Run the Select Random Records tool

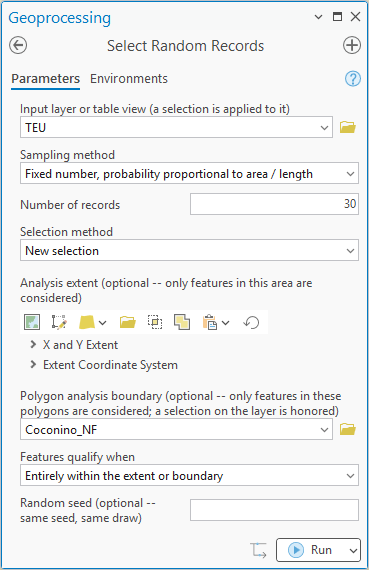click(x=311, y=550)
